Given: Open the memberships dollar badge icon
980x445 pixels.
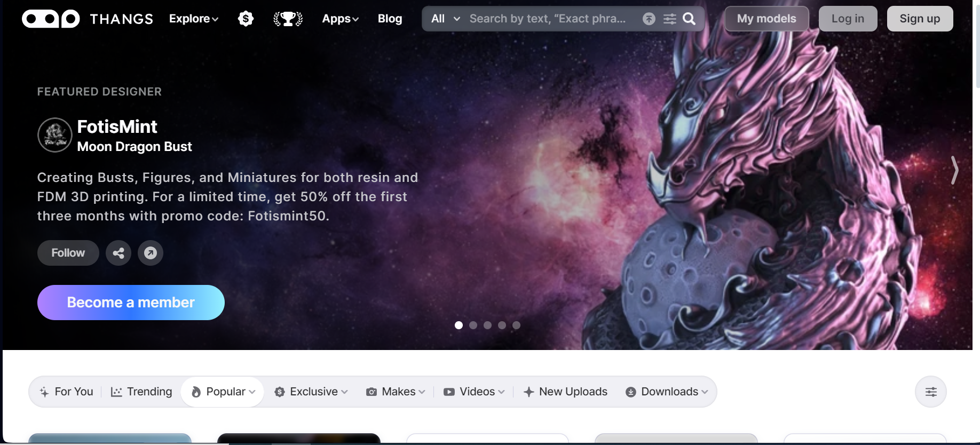Looking at the screenshot, I should point(246,19).
